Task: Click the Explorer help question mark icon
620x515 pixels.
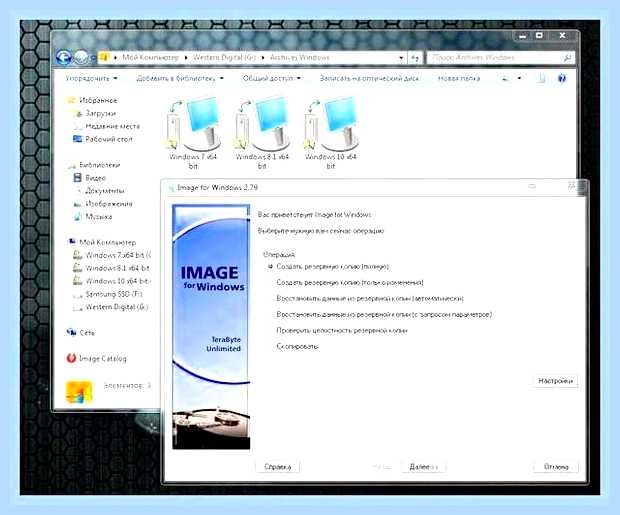Action: point(562,78)
